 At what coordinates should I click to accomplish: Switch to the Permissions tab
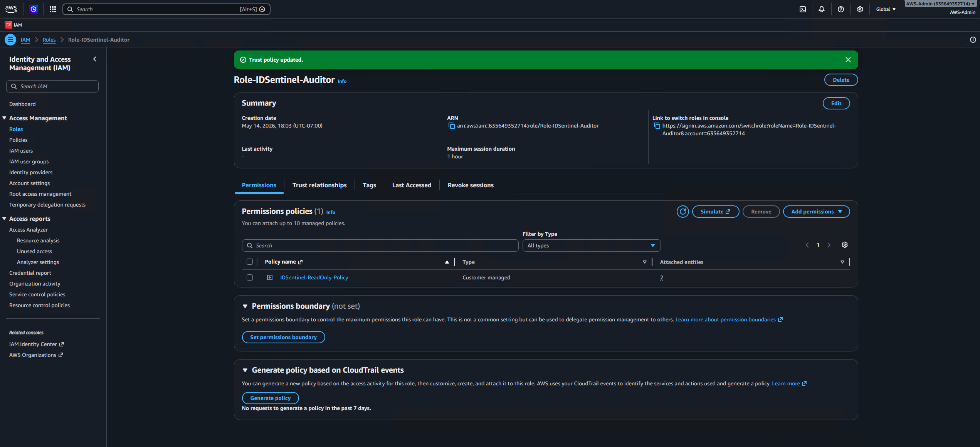259,185
